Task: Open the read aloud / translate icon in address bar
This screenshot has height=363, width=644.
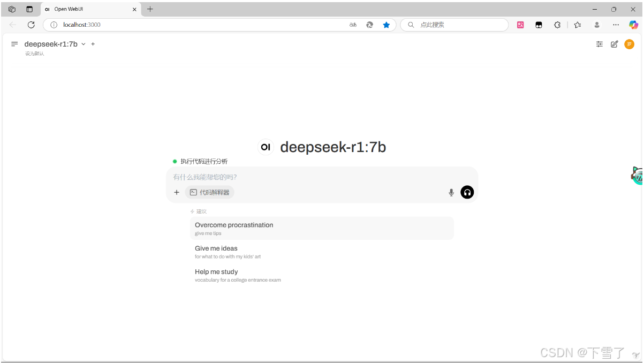Action: pos(353,25)
